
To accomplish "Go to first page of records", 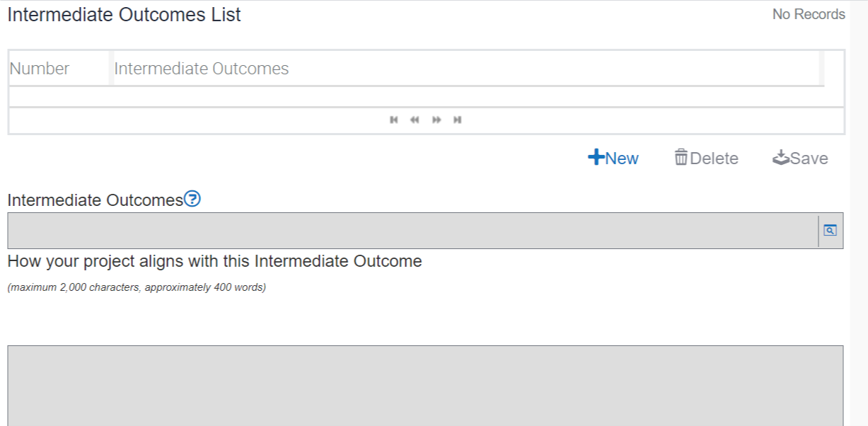I will click(x=393, y=120).
